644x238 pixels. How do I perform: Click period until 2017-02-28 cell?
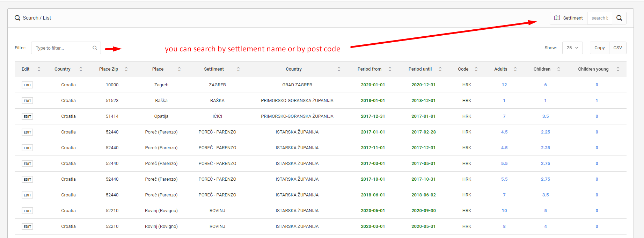(424, 132)
